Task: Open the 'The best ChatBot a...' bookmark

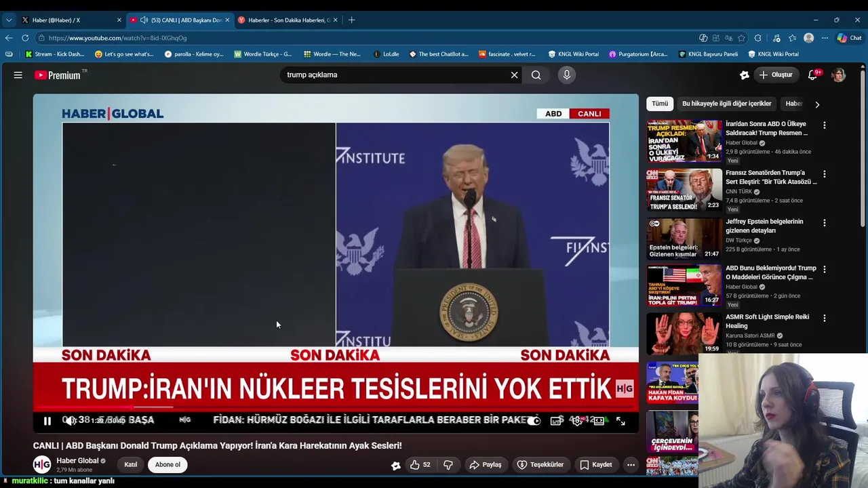Action: tap(438, 54)
